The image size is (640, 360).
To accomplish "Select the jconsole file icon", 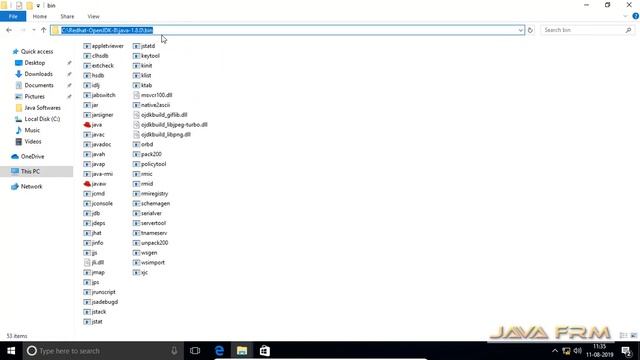I will pyautogui.click(x=87, y=203).
